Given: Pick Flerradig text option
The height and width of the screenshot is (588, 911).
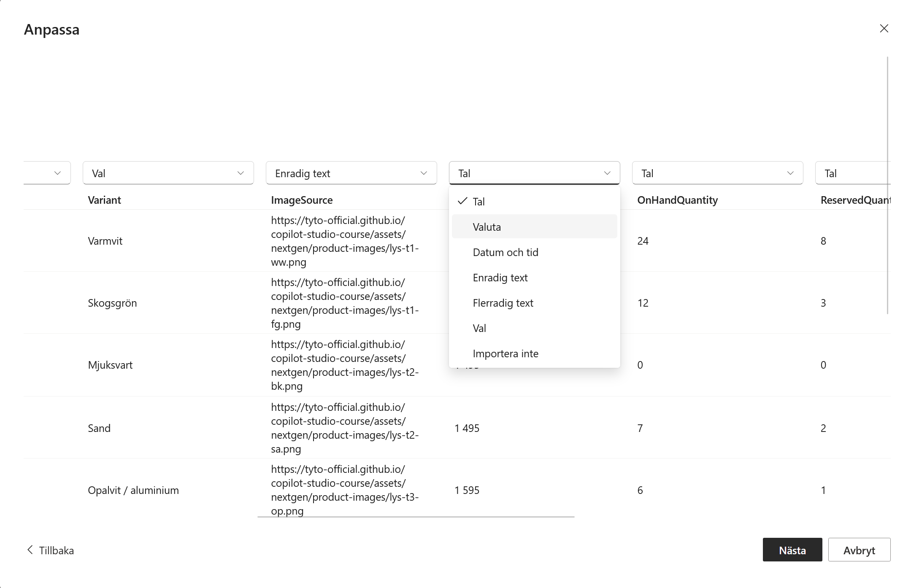Looking at the screenshot, I should pos(534,303).
